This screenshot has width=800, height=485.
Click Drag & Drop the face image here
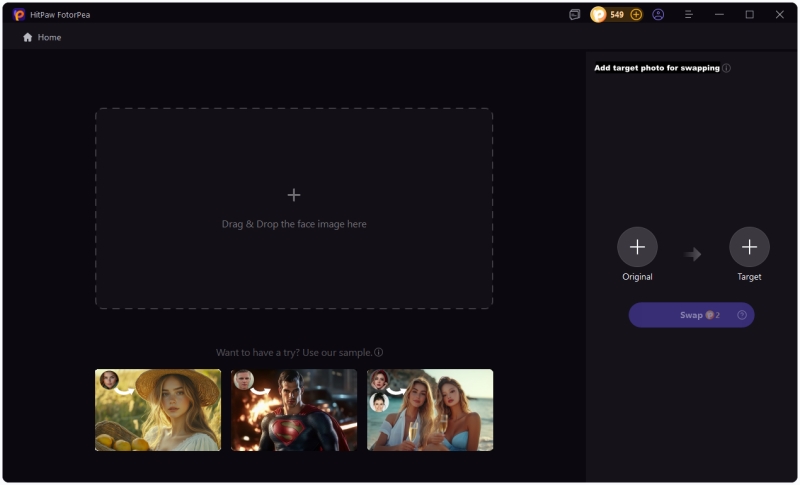294,224
